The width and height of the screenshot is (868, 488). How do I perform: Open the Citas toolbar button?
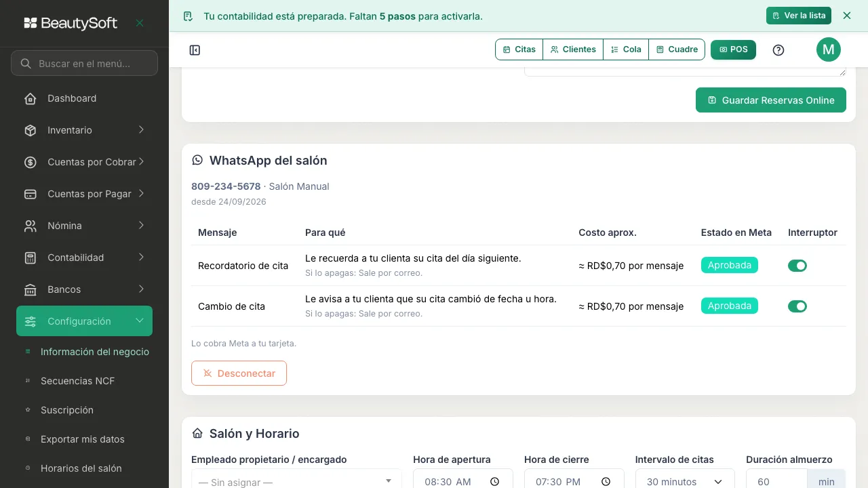tap(519, 49)
